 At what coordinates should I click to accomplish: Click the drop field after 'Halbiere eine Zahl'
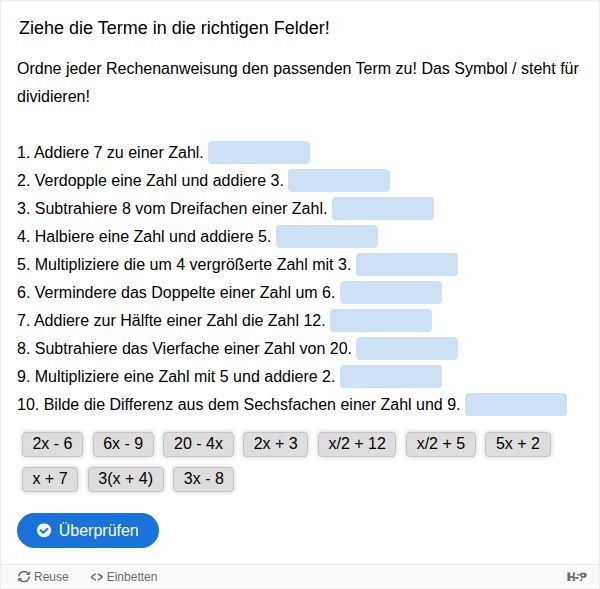(327, 237)
